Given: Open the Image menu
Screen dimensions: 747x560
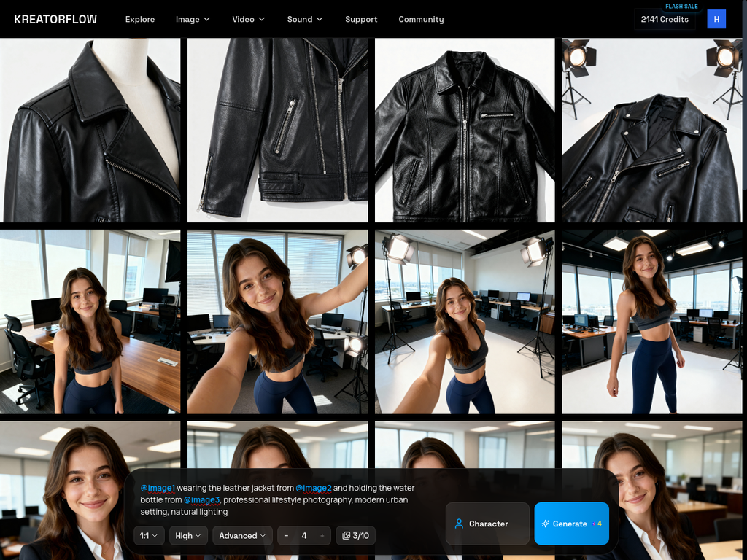Looking at the screenshot, I should coord(193,19).
